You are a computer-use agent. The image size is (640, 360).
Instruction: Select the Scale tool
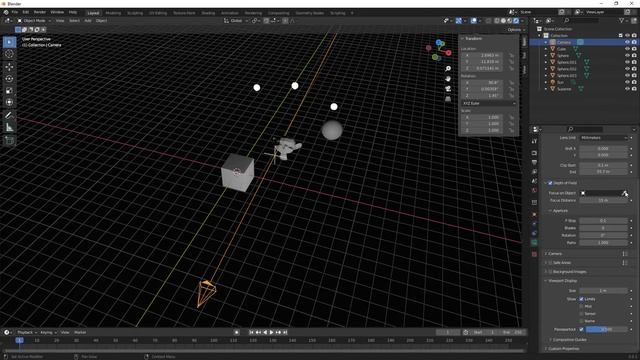9,91
